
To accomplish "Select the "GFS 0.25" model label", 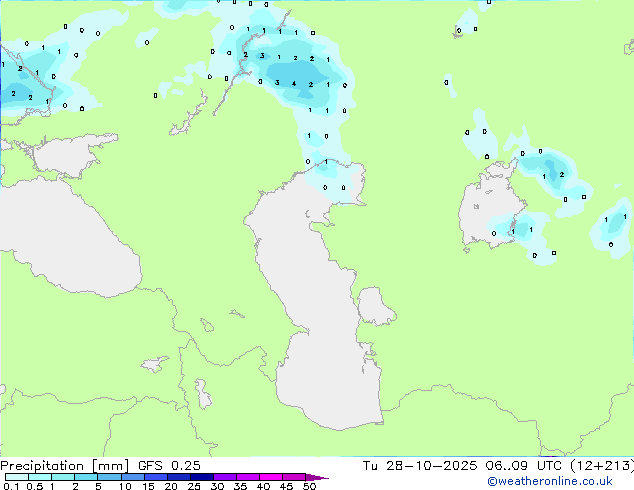I will tap(169, 466).
